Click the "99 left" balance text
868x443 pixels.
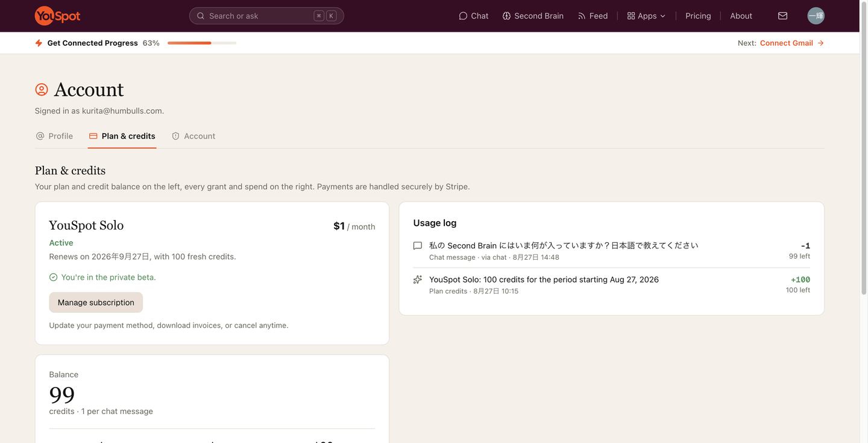pyautogui.click(x=799, y=256)
